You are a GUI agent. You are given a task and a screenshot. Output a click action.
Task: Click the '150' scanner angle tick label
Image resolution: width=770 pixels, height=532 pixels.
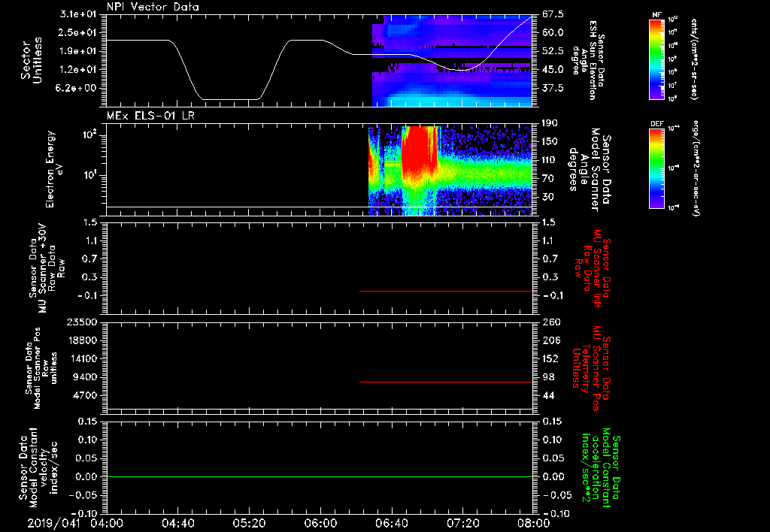coord(550,141)
